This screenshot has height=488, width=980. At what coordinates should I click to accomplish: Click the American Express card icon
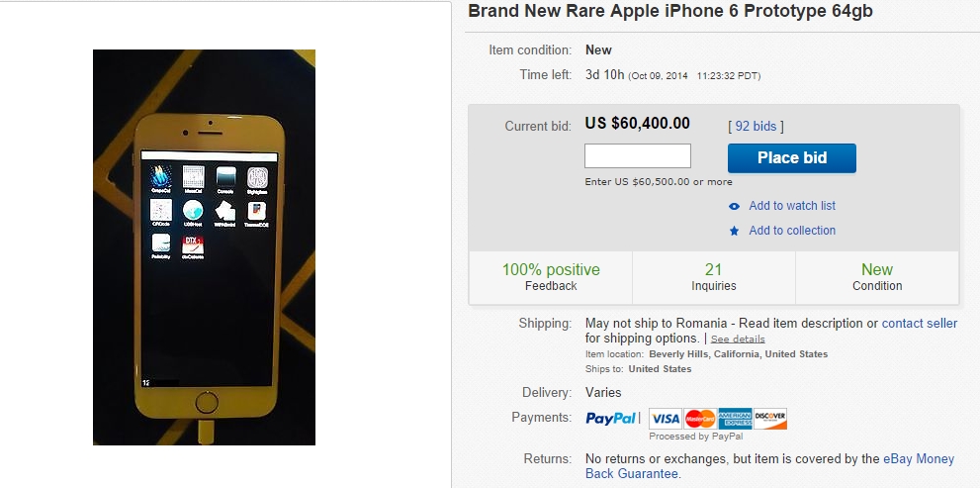coord(735,419)
